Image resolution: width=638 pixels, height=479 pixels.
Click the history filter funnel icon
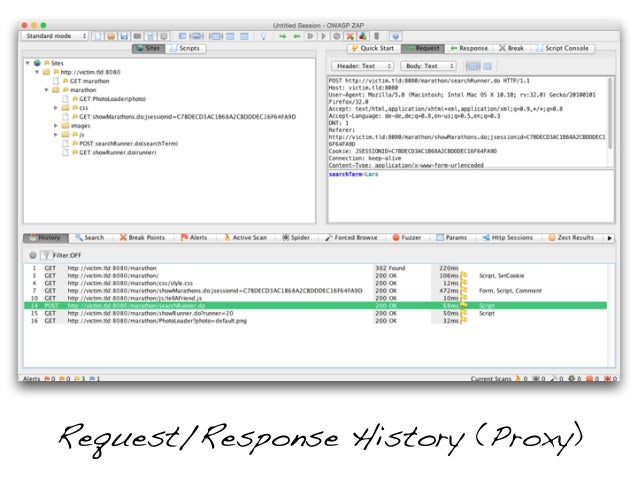point(46,255)
